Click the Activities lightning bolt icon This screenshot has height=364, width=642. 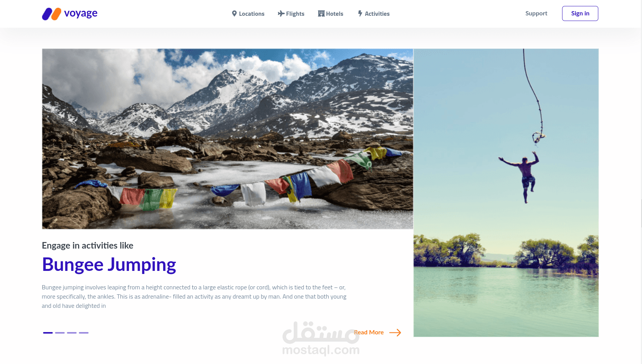coord(360,13)
